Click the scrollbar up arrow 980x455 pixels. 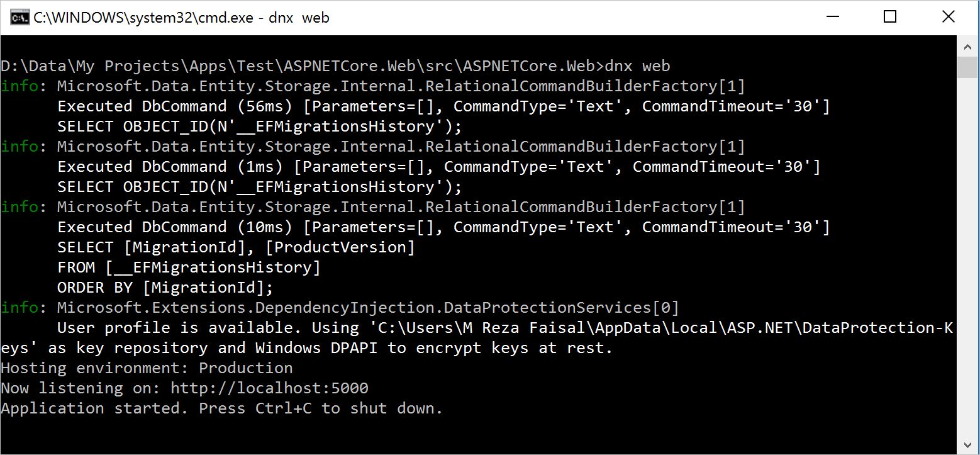pos(967,47)
